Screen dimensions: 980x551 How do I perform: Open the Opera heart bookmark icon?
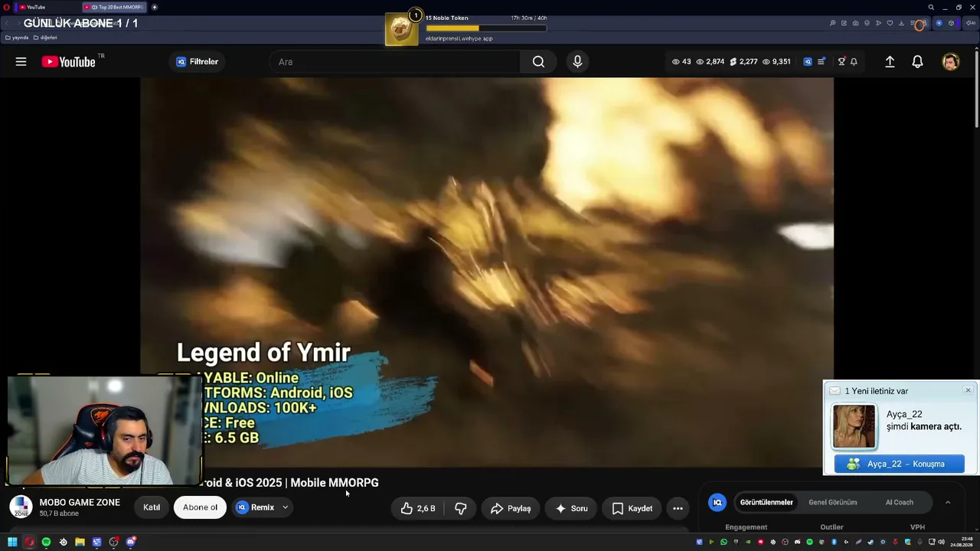(890, 23)
